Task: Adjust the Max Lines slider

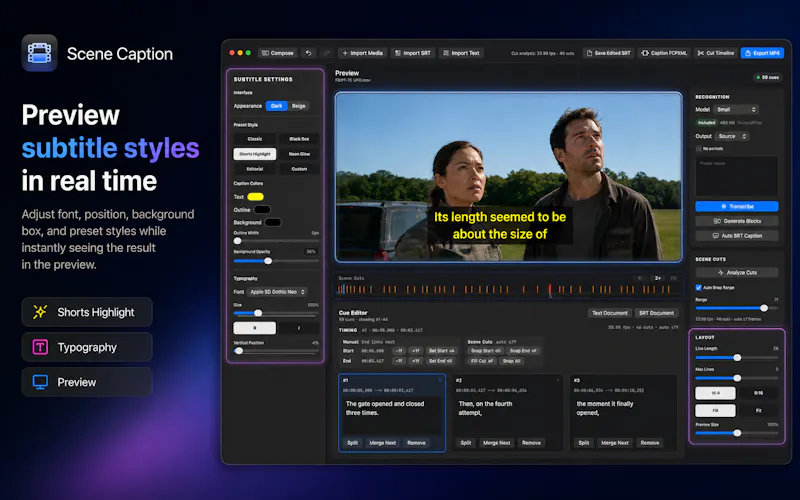Action: pyautogui.click(x=737, y=378)
